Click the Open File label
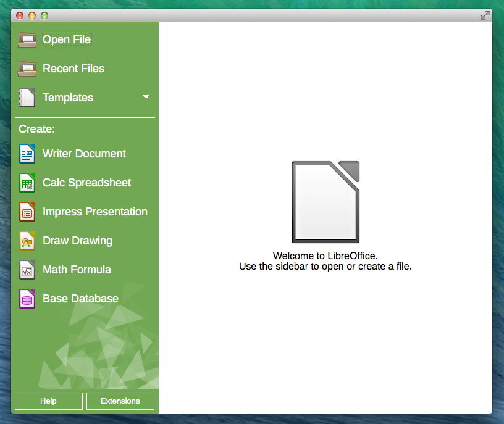 coord(66,39)
